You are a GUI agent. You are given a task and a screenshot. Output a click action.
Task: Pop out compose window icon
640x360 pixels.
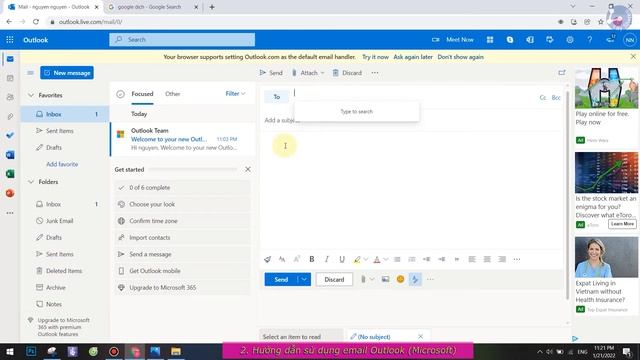click(x=562, y=73)
